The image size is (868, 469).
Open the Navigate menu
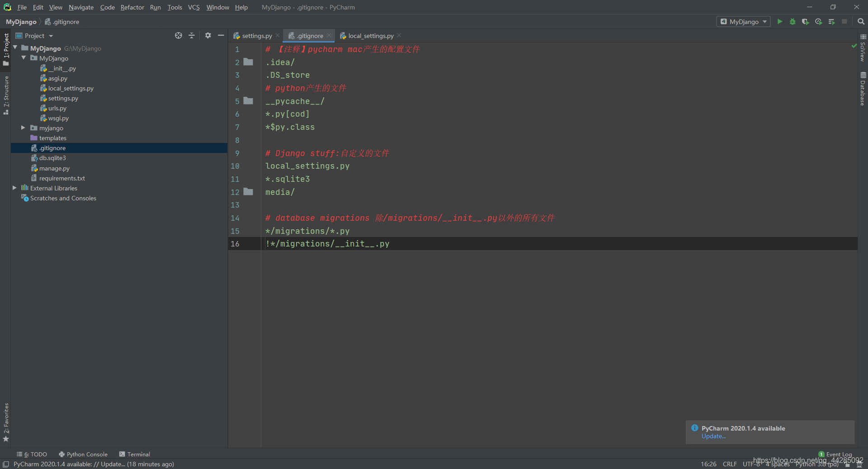click(81, 7)
